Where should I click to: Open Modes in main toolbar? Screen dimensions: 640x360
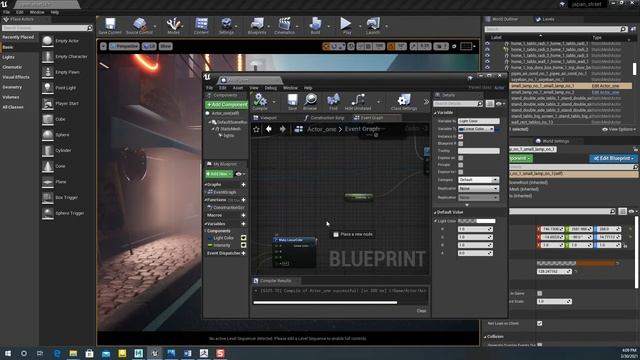coord(173,25)
